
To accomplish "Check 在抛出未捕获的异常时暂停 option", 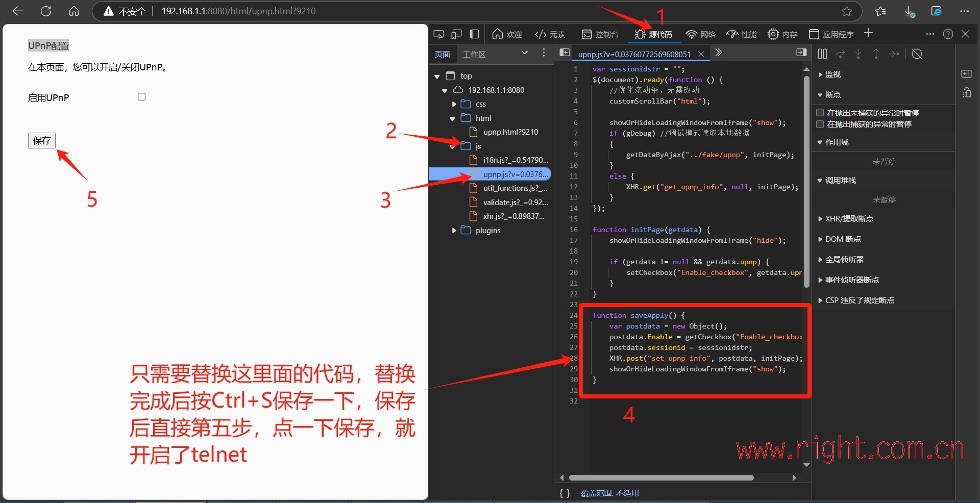I will click(820, 113).
